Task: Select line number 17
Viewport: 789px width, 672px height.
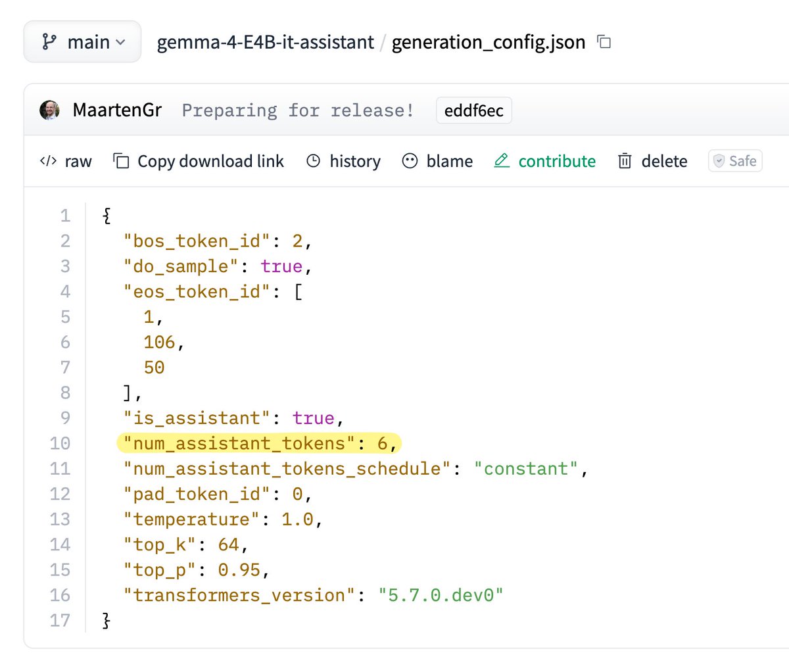Action: pyautogui.click(x=60, y=620)
